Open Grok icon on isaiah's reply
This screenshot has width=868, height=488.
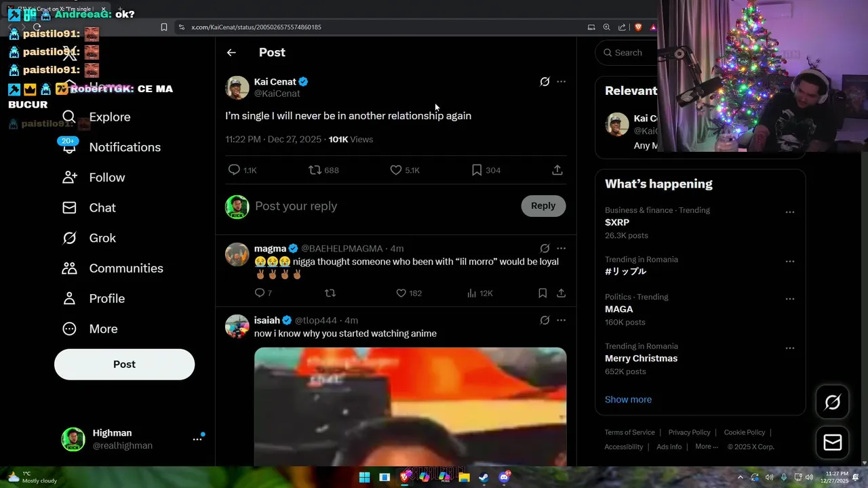click(x=545, y=321)
